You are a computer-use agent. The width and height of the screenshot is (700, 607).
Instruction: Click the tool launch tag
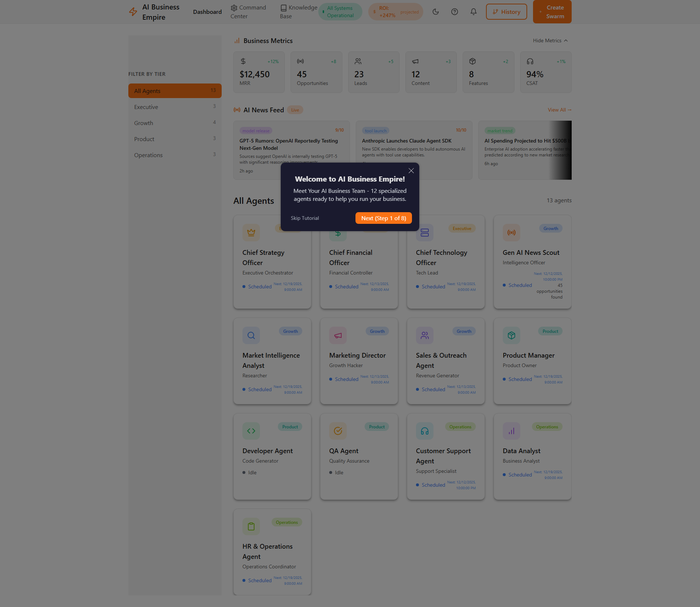pos(376,131)
